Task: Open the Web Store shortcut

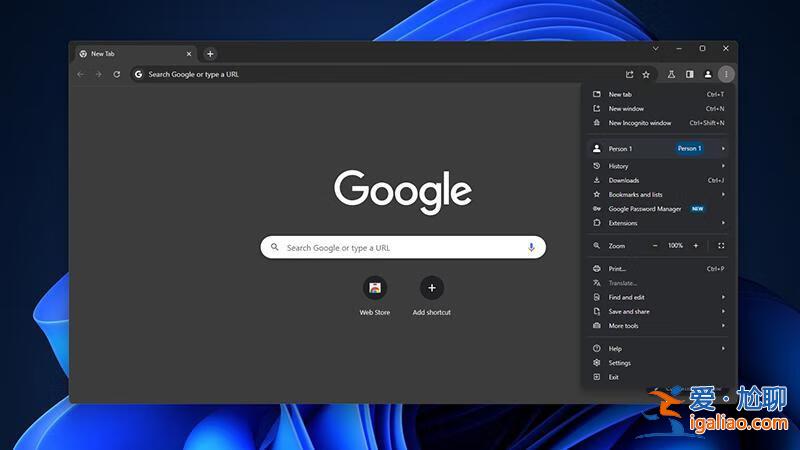Action: pos(375,288)
